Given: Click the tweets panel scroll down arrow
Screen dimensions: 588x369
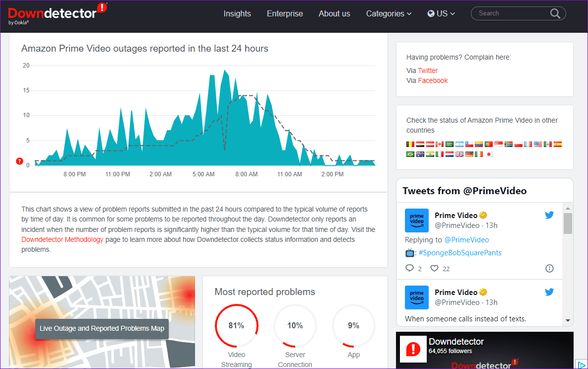Looking at the screenshot, I should [x=568, y=320].
